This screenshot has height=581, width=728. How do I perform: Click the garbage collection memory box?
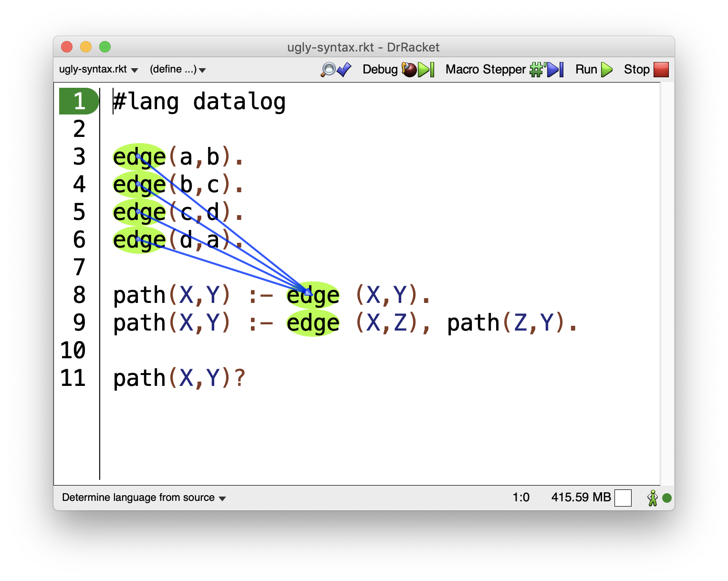[x=623, y=498]
